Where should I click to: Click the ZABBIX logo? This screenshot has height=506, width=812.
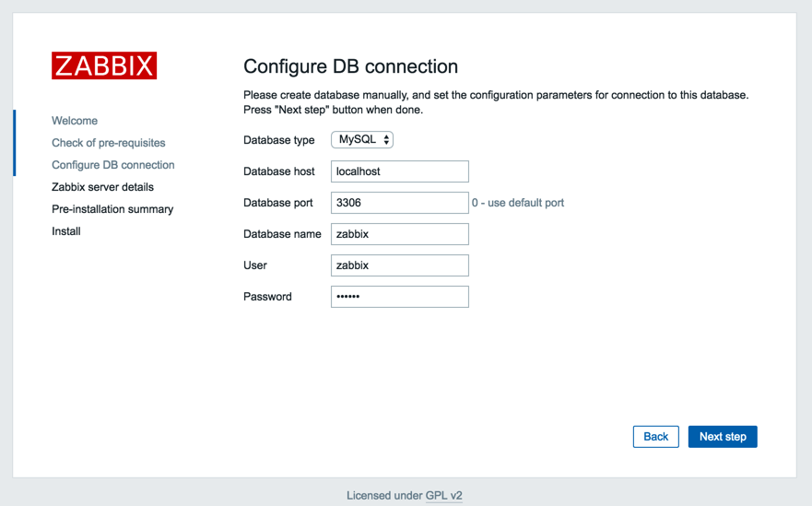pos(104,65)
